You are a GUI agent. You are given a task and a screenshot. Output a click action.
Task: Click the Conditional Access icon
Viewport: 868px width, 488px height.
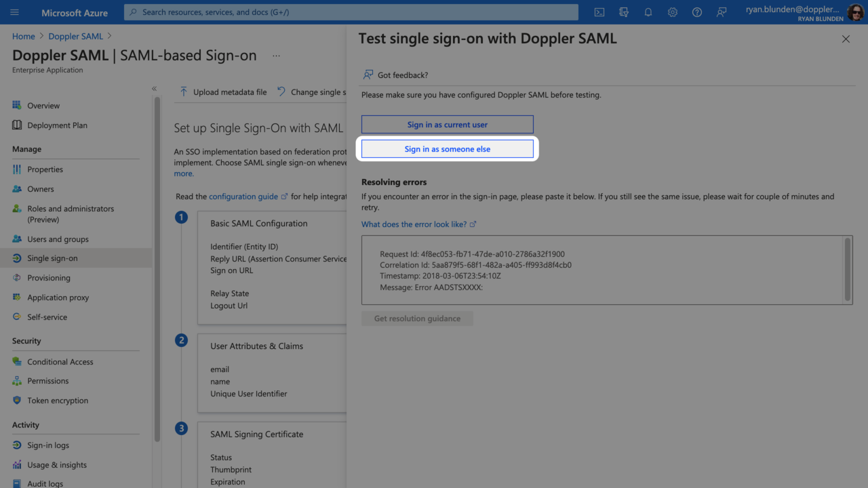[17, 362]
